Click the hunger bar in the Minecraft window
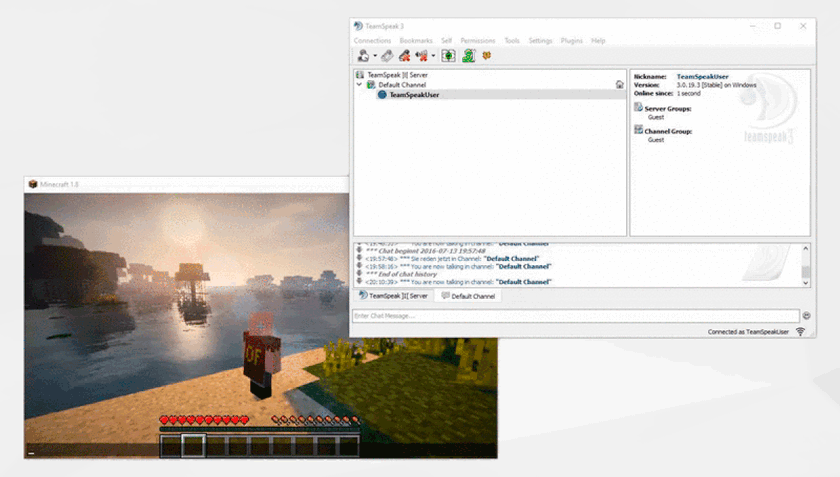This screenshot has height=477, width=840. (315, 420)
